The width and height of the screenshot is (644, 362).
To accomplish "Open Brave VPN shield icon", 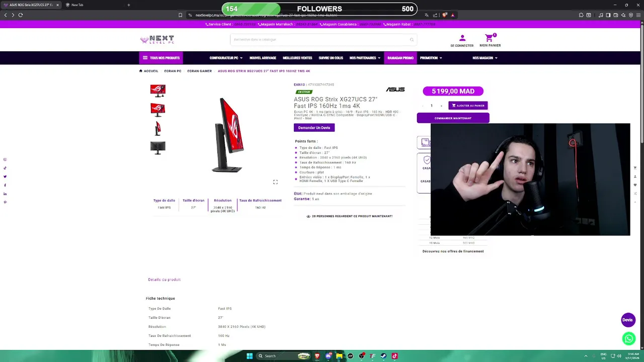I will [x=631, y=15].
